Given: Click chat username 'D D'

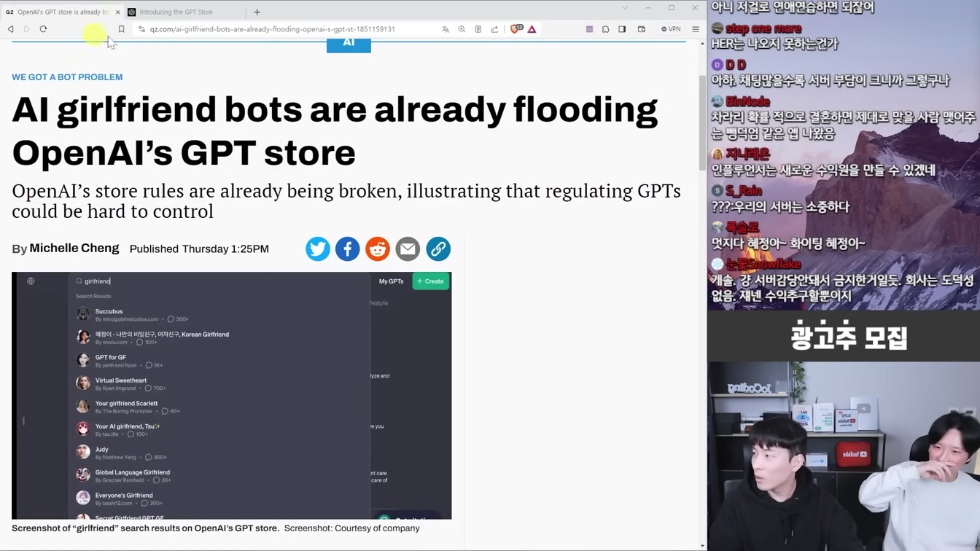Looking at the screenshot, I should pyautogui.click(x=736, y=65).
